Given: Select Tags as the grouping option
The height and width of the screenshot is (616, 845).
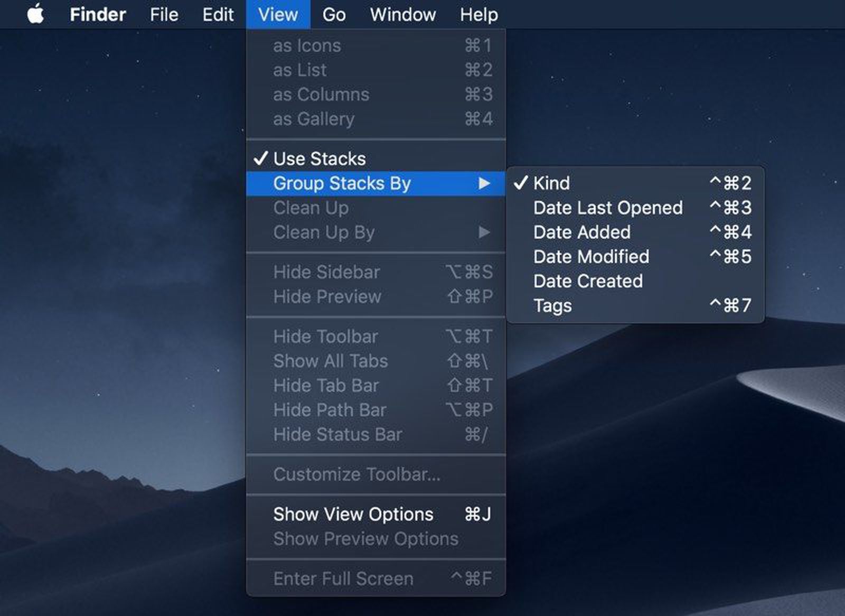Looking at the screenshot, I should (x=552, y=305).
